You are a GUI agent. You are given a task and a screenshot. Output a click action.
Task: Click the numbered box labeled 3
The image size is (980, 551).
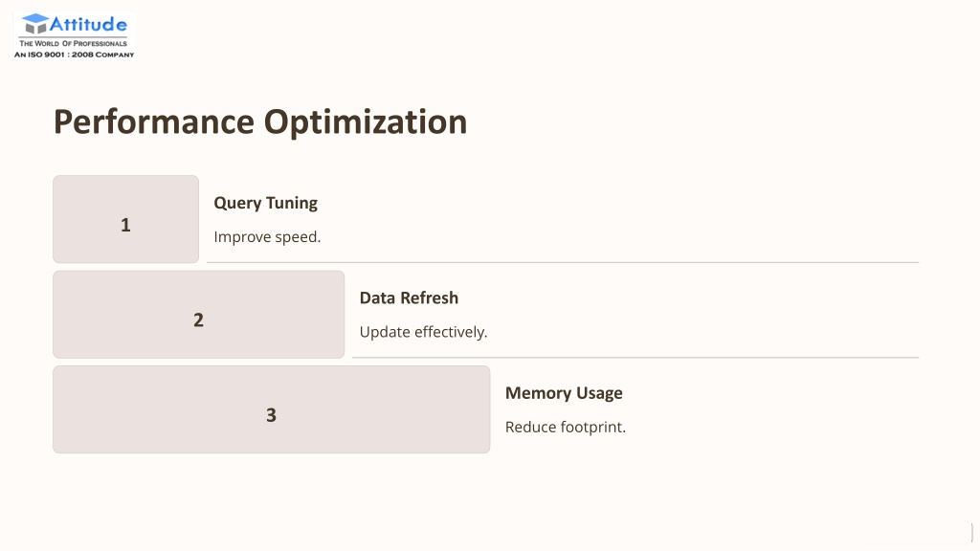[x=271, y=409]
